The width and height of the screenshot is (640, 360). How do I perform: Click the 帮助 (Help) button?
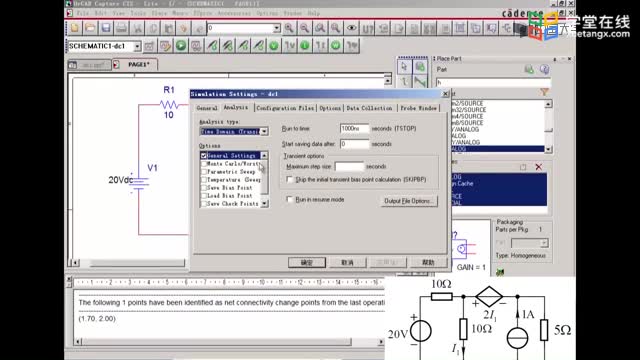pyautogui.click(x=428, y=262)
